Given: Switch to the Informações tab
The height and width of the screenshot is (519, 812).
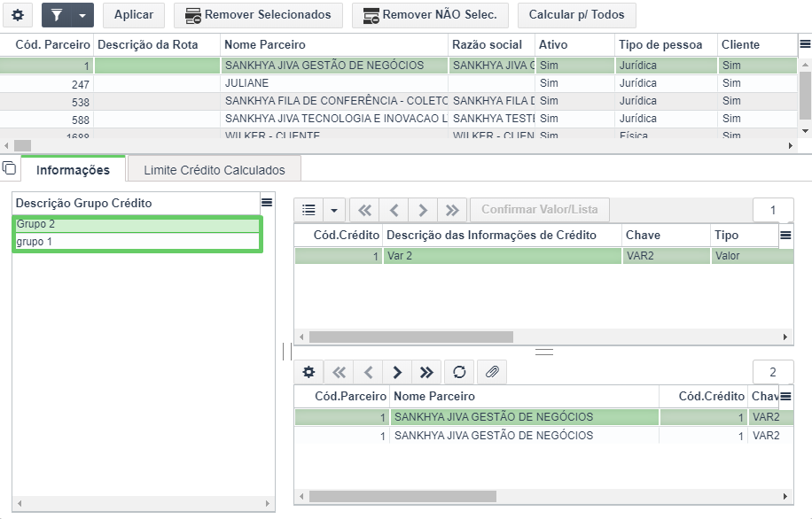Looking at the screenshot, I should (x=73, y=170).
